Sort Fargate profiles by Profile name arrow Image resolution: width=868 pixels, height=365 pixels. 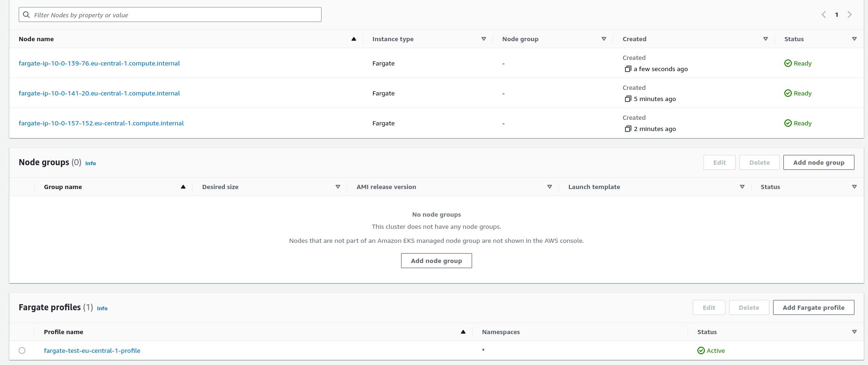tap(463, 332)
